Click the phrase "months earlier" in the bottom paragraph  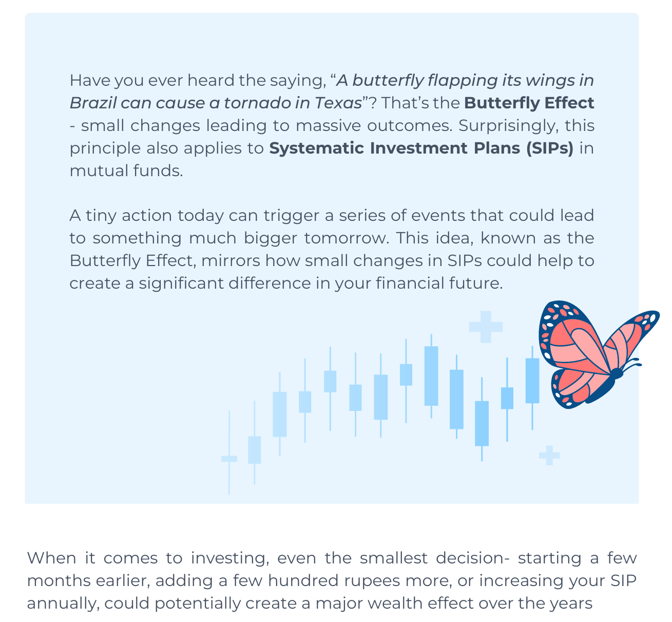tap(82, 580)
